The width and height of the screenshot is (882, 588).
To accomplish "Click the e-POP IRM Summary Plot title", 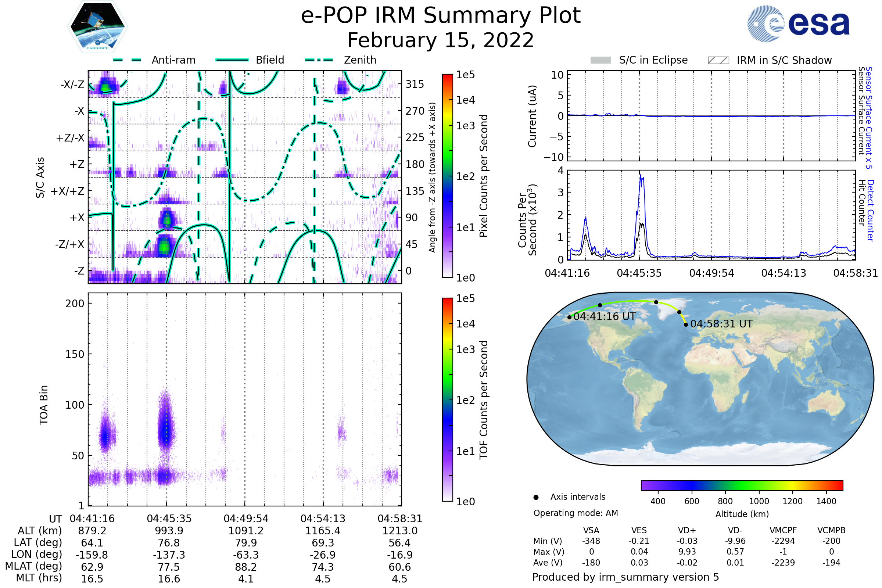I will pyautogui.click(x=441, y=16).
